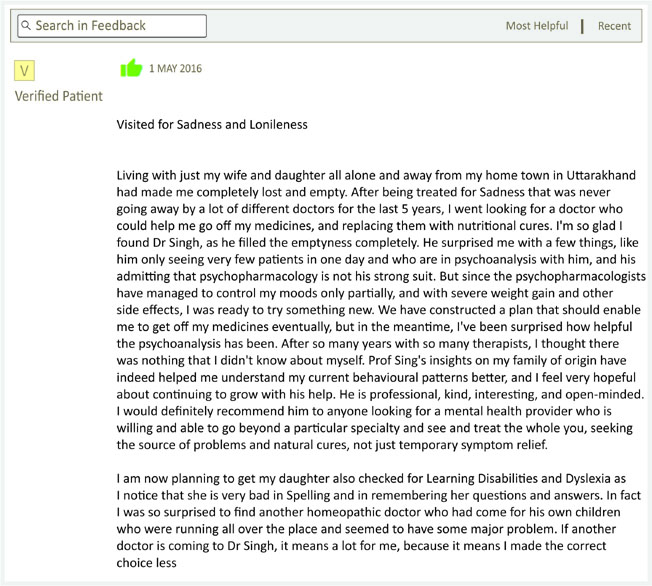The width and height of the screenshot is (652, 586).
Task: Click the word Uttarakhand in the review
Action: (601, 175)
